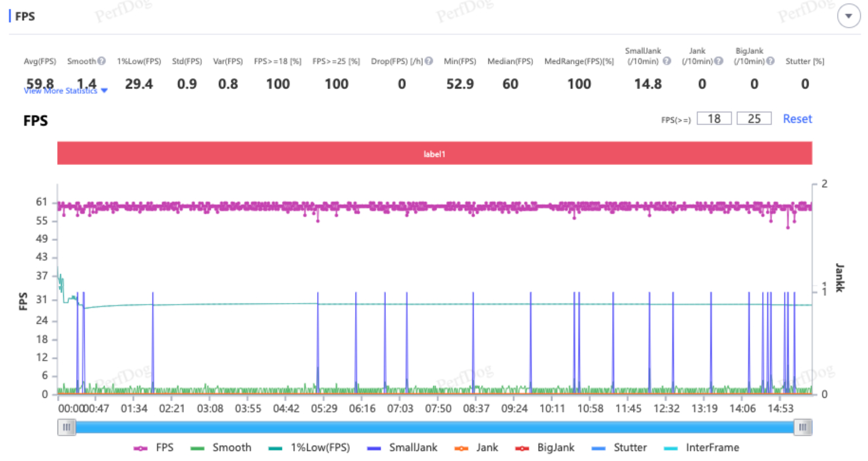The image size is (868, 461).
Task: Toggle the SmallJank series in the legend
Action: click(402, 448)
